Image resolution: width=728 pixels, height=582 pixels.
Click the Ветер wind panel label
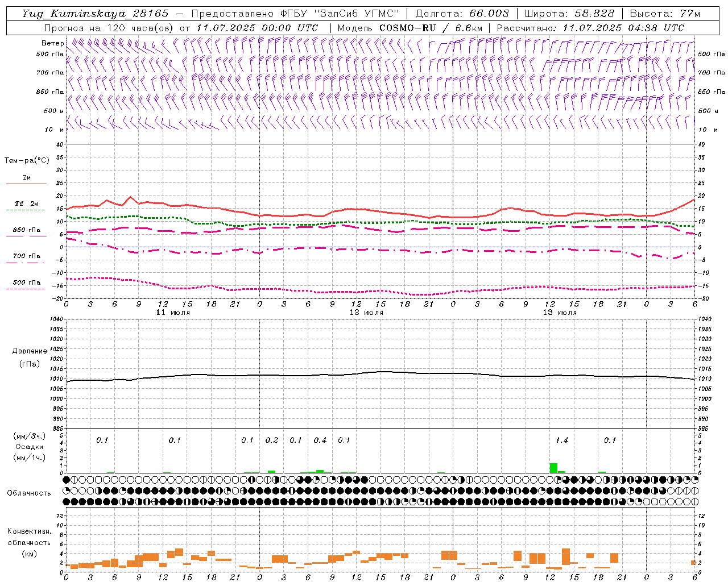[52, 43]
